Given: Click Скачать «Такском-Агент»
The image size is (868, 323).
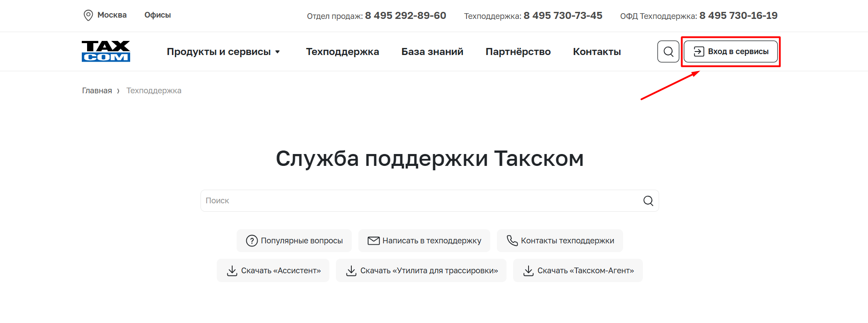Looking at the screenshot, I should pos(578,271).
